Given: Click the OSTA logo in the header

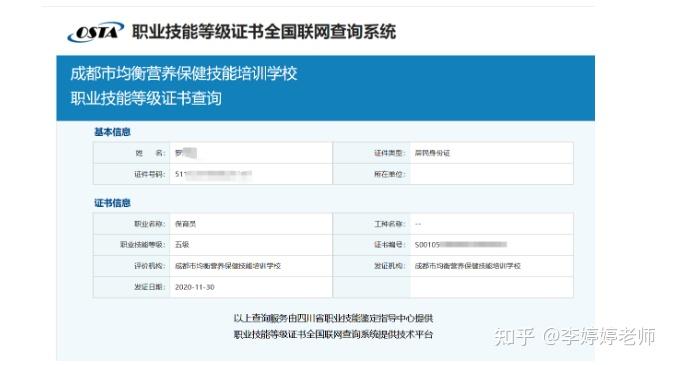Looking at the screenshot, I should click(x=95, y=32).
